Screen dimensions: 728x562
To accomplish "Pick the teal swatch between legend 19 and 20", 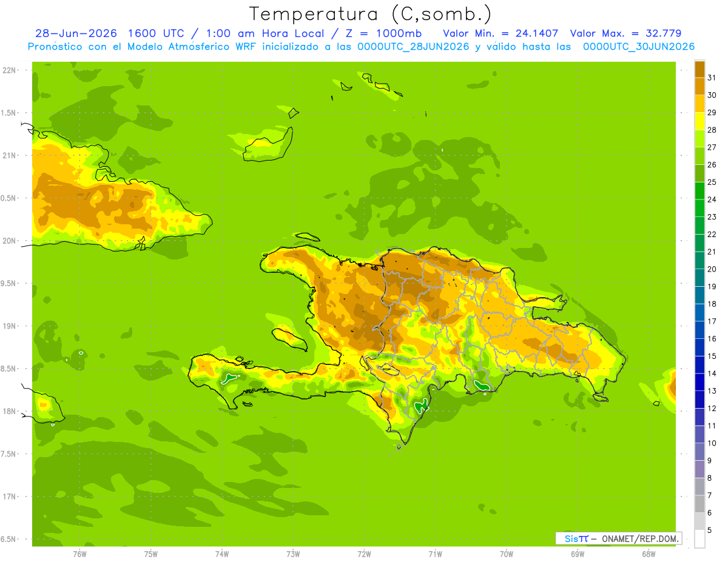I will point(699,278).
